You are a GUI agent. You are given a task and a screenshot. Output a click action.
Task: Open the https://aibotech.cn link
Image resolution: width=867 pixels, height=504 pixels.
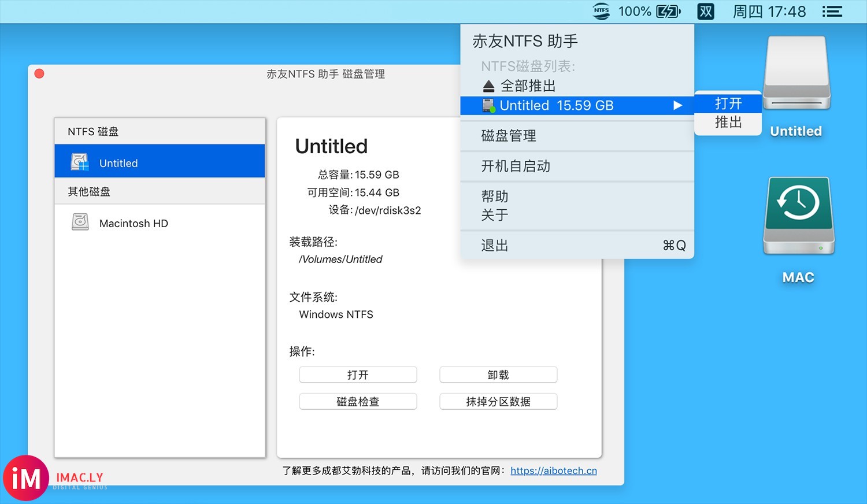coord(554,470)
